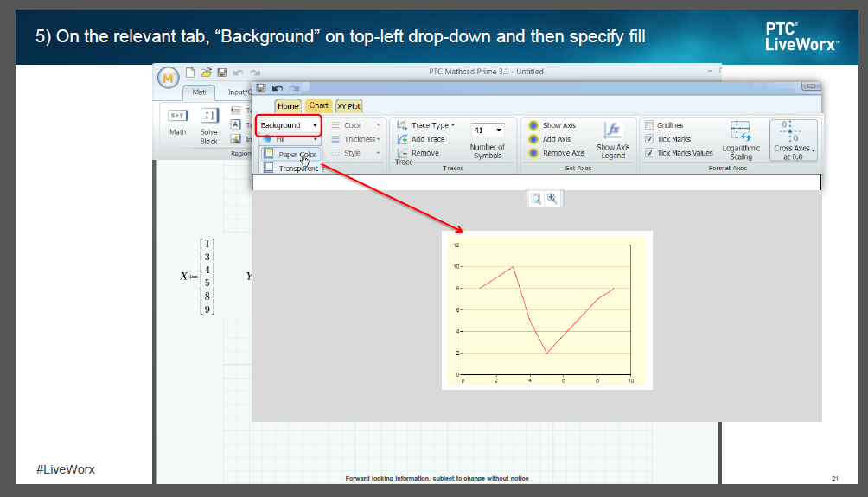Screen dimensions: 868x497
Task: Click the Add Trace icon
Action: click(x=402, y=139)
